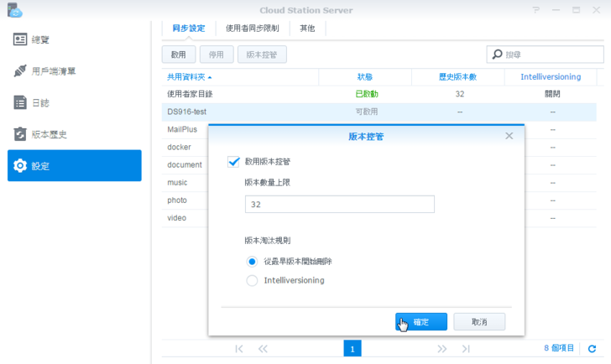
Task: Click the refresh icon at bottom right
Action: point(592,348)
